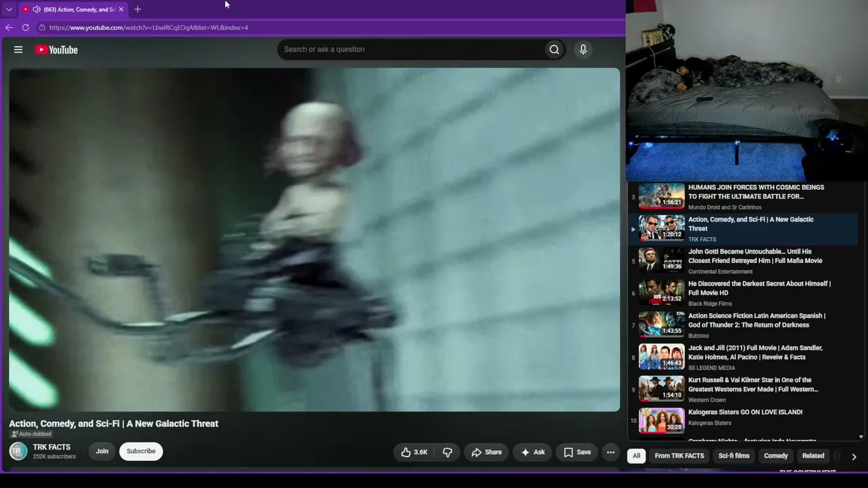Play HUMANS JOIN FORCES playlist video thumbnail
This screenshot has width=868, height=488.
662,197
